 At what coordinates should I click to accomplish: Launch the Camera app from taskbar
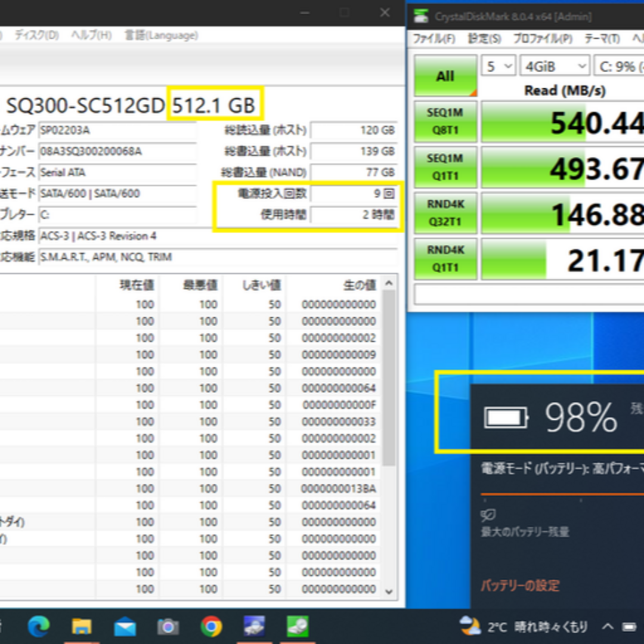coord(168,627)
